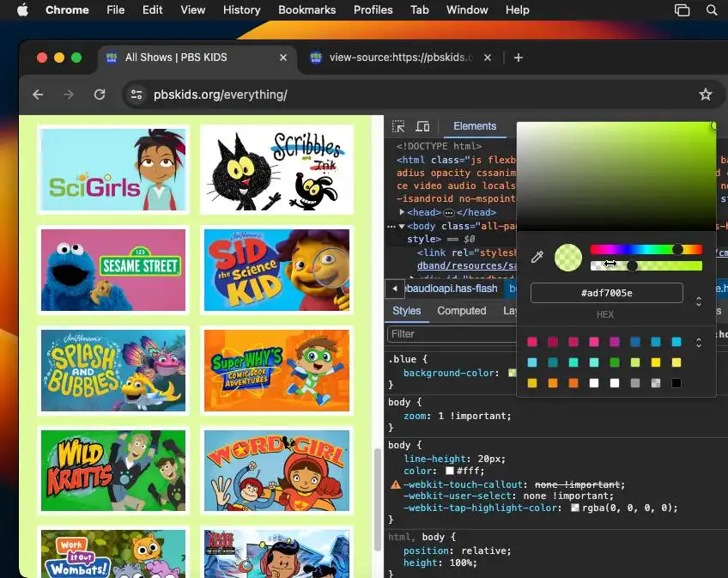Close the All Shows PBS KIDS tab
The height and width of the screenshot is (578, 728).
283,58
